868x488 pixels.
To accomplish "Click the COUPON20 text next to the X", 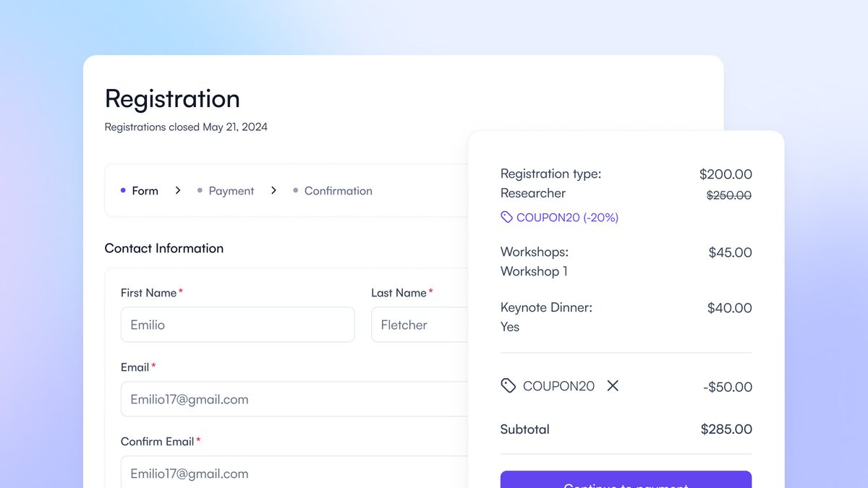I will click(558, 386).
